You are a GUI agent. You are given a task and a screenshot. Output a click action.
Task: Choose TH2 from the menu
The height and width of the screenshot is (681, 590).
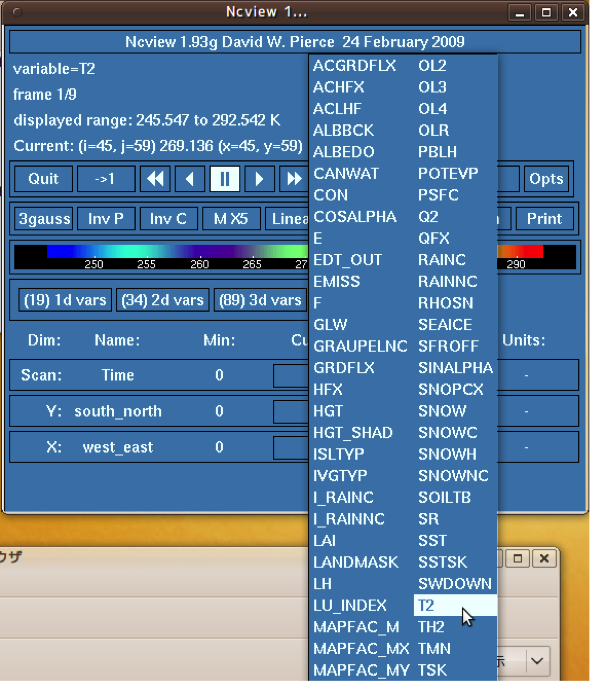click(431, 627)
